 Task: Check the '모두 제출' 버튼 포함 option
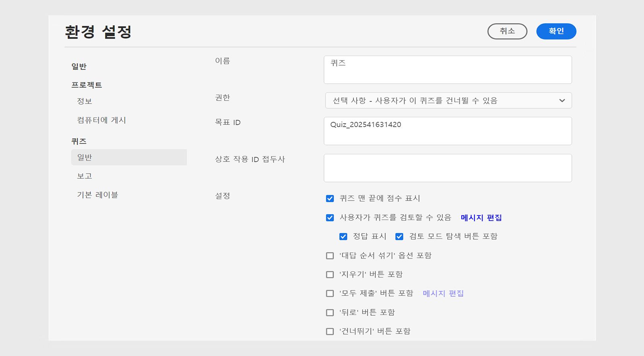[330, 294]
